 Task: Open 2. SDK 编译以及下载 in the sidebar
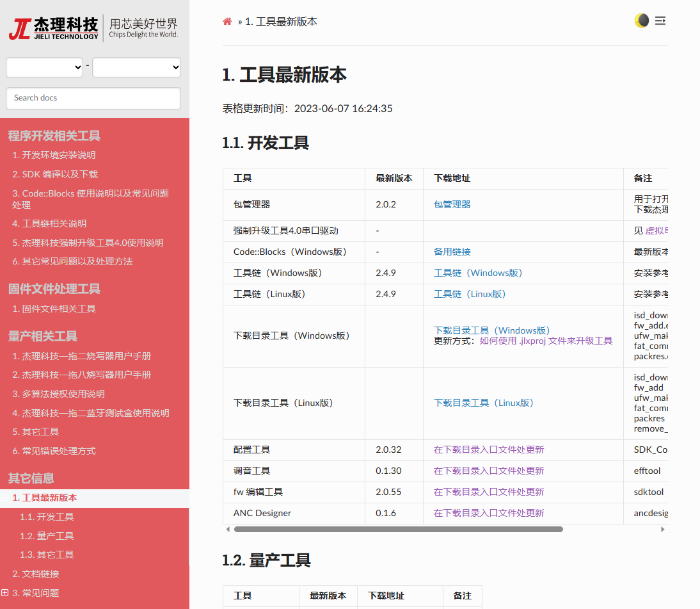click(55, 174)
